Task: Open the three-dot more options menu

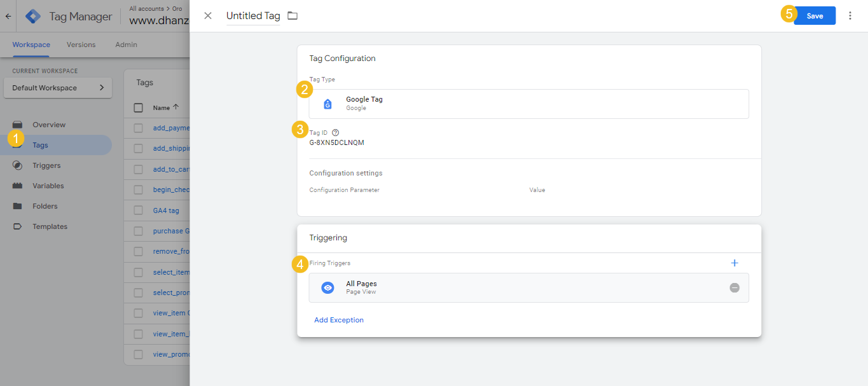Action: pos(850,16)
